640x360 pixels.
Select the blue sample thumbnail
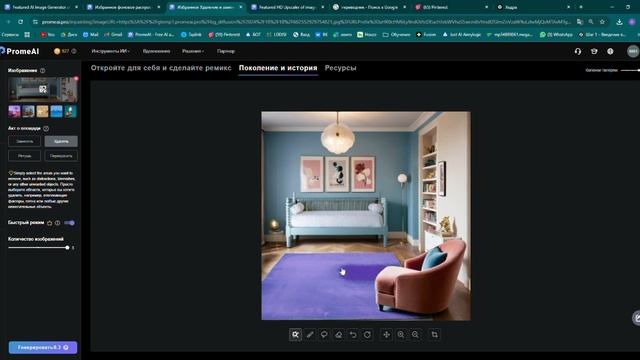click(56, 111)
